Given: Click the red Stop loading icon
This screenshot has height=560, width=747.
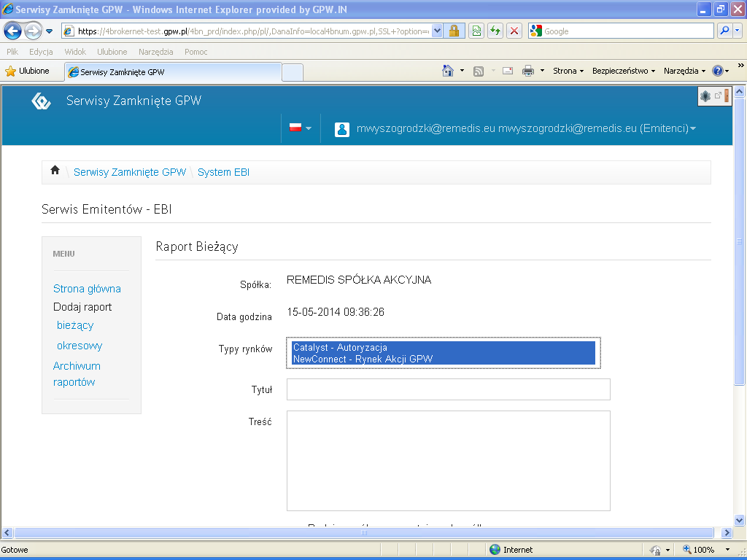Looking at the screenshot, I should coord(514,31).
